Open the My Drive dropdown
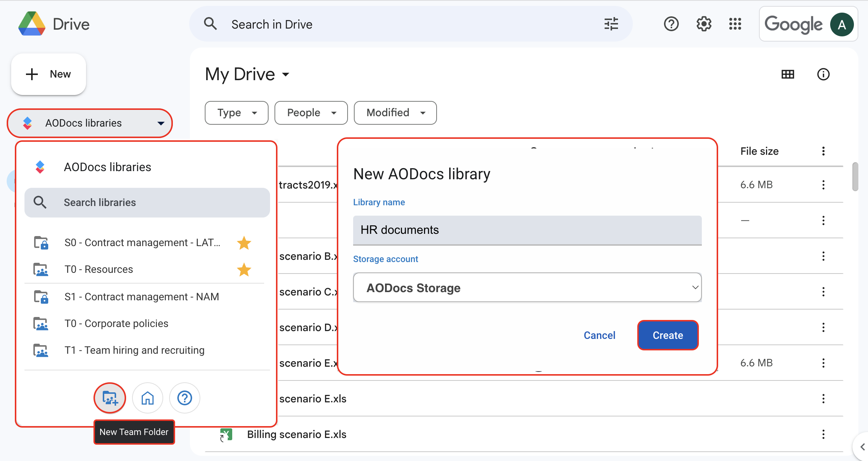Viewport: 868px width, 461px height. 247,74
